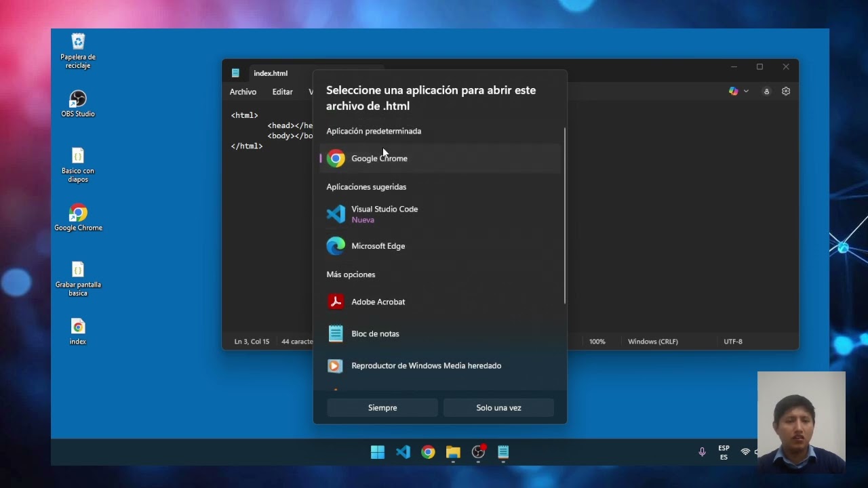Choose Bloc de notas in the list
The height and width of the screenshot is (488, 868).
440,333
